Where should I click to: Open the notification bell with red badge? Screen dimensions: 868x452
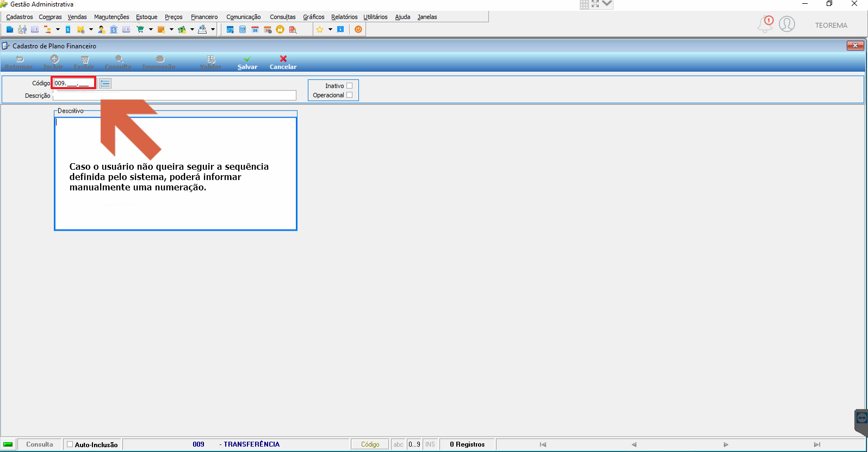point(765,24)
